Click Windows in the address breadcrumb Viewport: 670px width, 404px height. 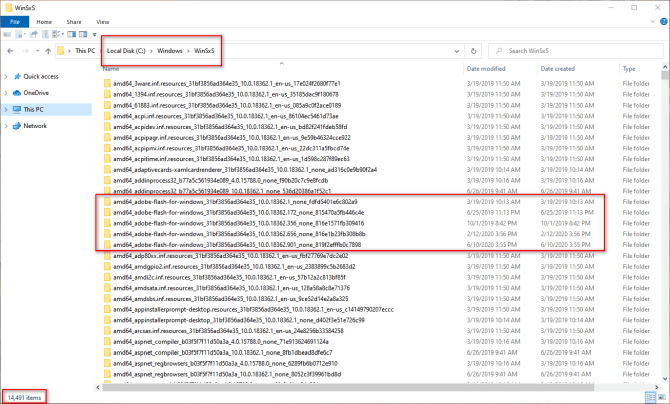168,49
